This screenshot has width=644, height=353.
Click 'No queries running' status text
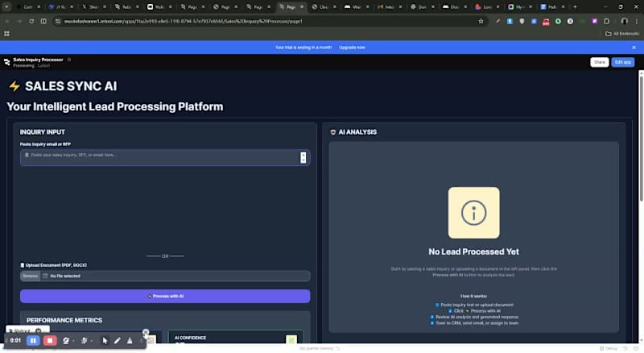(317, 348)
